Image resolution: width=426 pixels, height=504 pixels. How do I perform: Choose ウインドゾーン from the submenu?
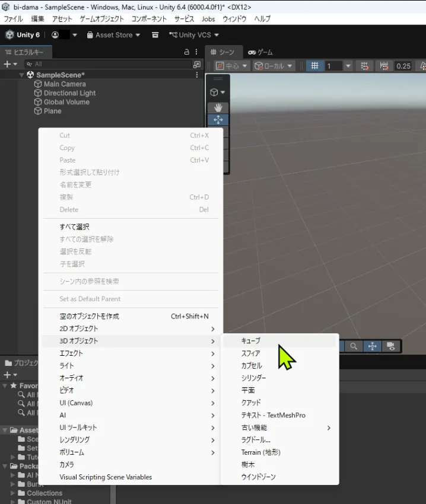click(279, 477)
